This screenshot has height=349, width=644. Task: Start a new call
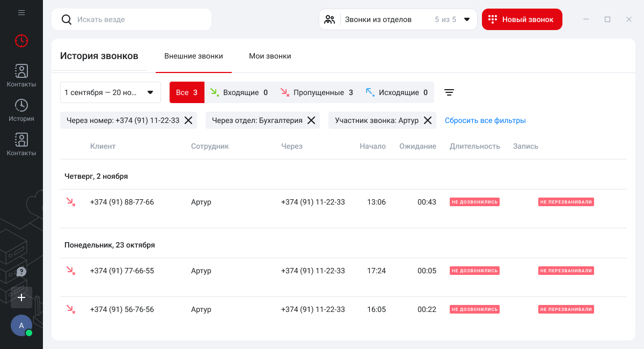coord(522,19)
